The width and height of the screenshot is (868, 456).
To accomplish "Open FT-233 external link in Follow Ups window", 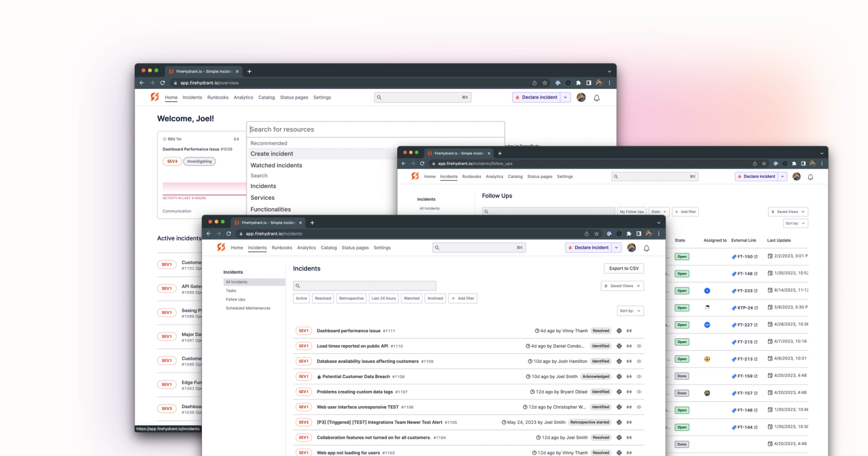I will click(x=744, y=290).
